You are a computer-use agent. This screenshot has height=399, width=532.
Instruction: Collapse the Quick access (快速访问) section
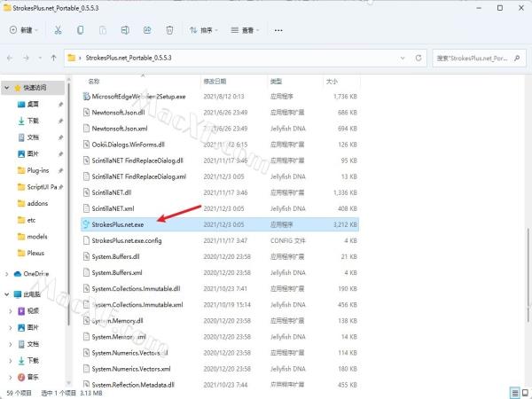pyautogui.click(x=6, y=88)
